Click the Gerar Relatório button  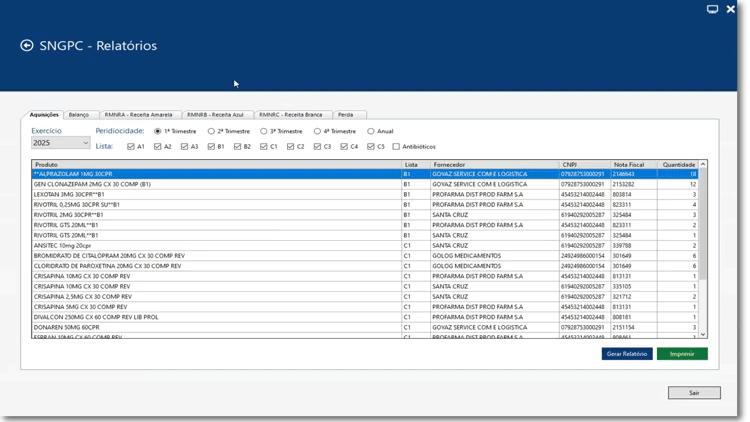(627, 354)
